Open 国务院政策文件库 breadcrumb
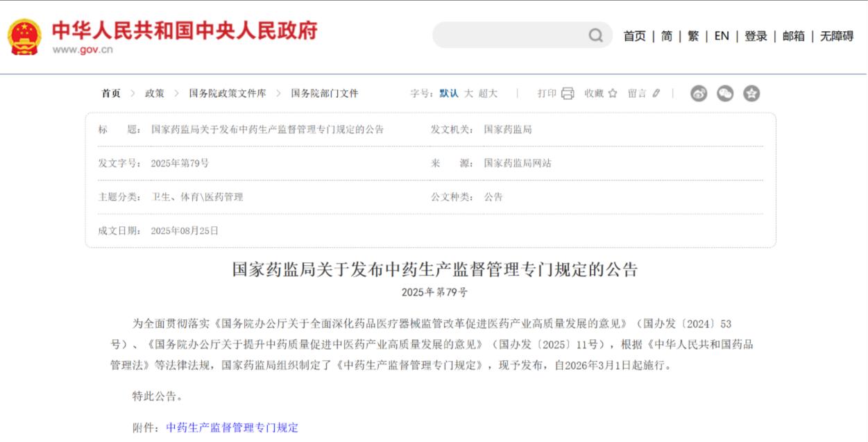This screenshot has width=868, height=442. tap(227, 94)
